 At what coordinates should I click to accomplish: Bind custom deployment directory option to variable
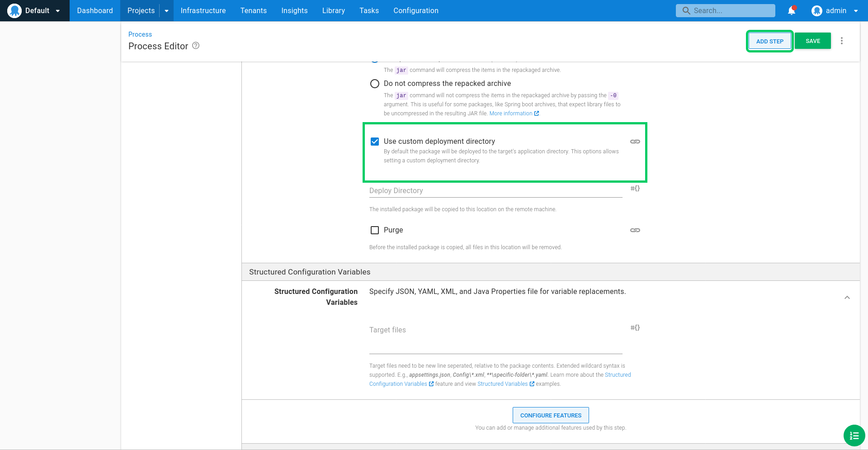click(x=635, y=142)
